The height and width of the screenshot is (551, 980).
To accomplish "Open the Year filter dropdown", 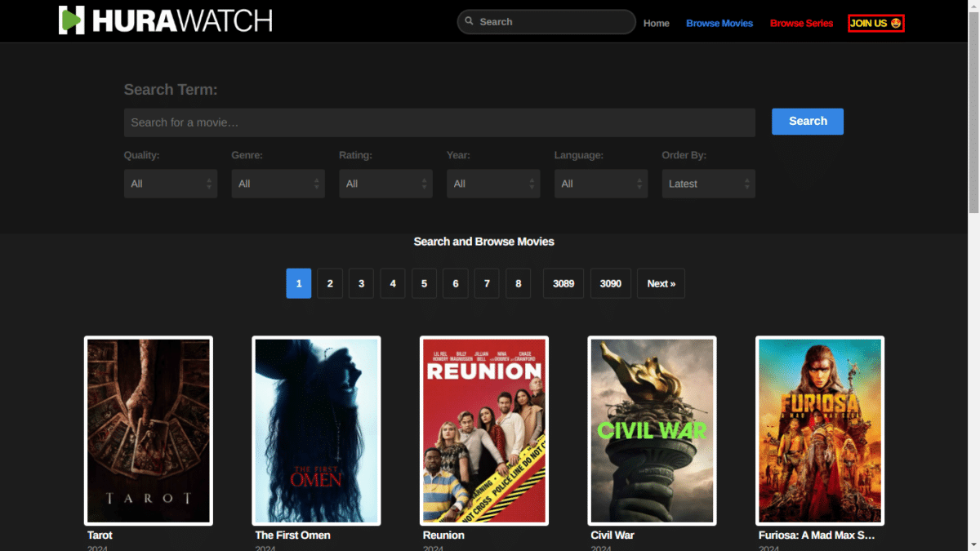I will coord(492,184).
